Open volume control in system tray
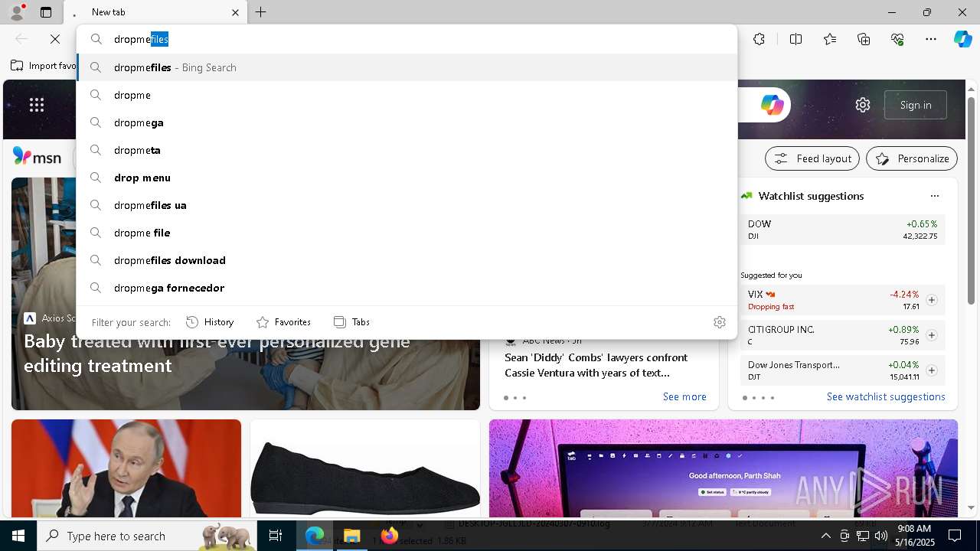This screenshot has width=980, height=551. (881, 536)
